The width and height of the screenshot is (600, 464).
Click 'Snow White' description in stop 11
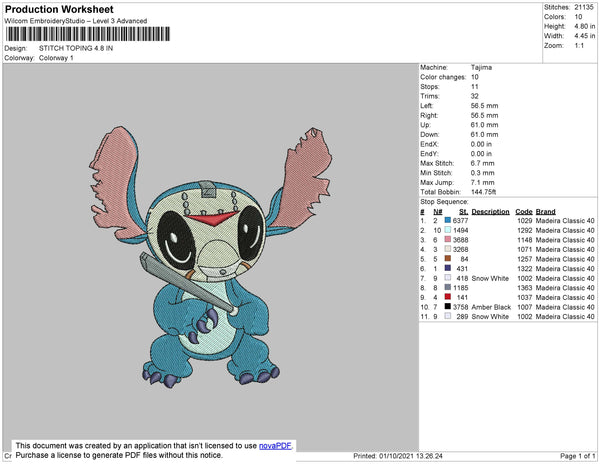click(490, 317)
